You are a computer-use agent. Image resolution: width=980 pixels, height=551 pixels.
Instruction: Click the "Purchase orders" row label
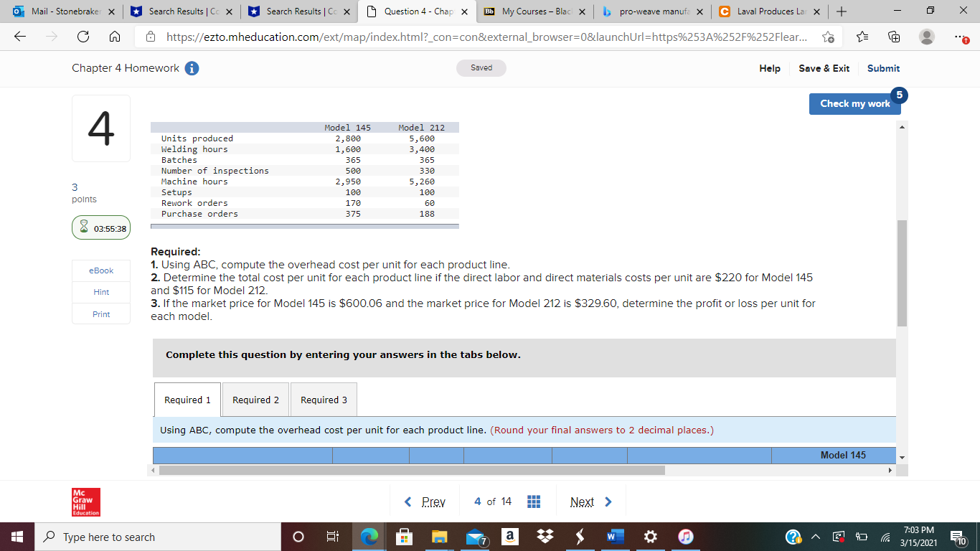199,214
